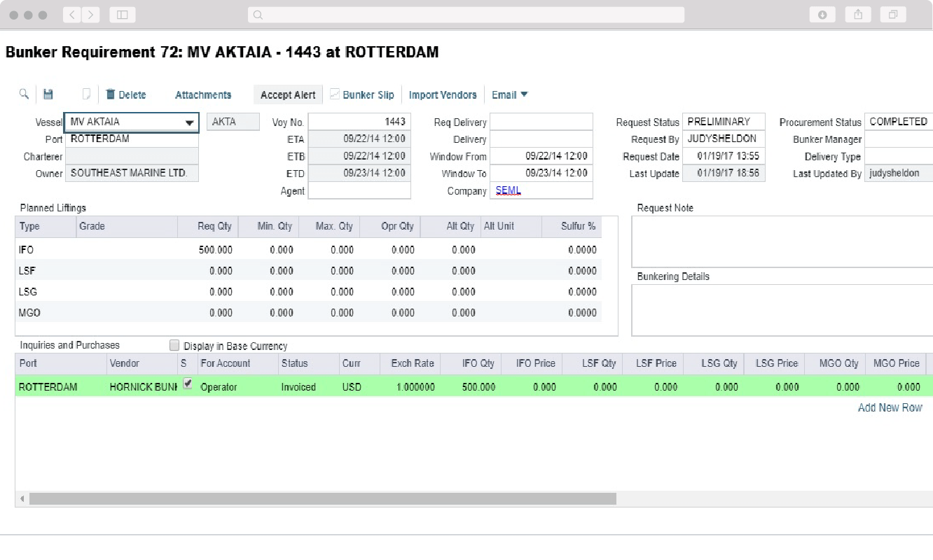Click the Alt Unit column header
Image resolution: width=933 pixels, height=560 pixels.
(x=511, y=226)
